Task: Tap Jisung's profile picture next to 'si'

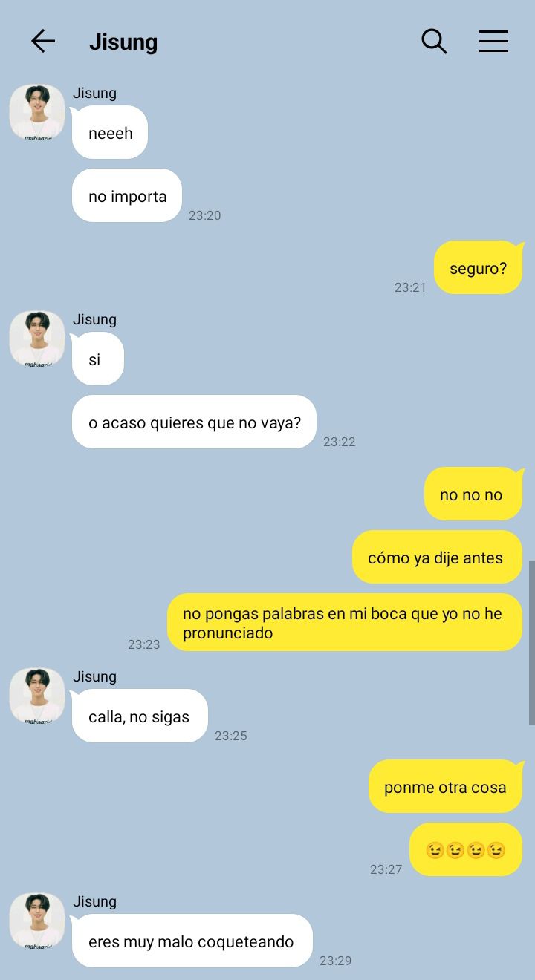Action: [37, 339]
